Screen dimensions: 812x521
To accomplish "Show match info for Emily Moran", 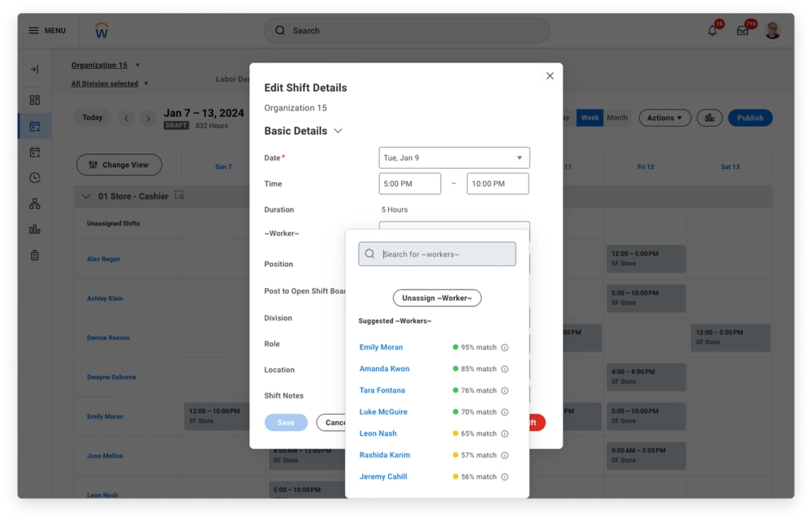I will pos(504,347).
